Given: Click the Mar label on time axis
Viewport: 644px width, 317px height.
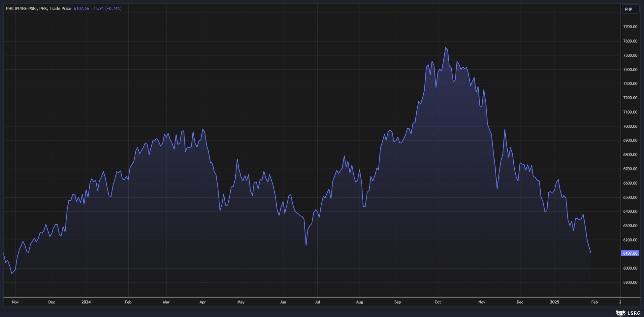Looking at the screenshot, I should [166, 302].
